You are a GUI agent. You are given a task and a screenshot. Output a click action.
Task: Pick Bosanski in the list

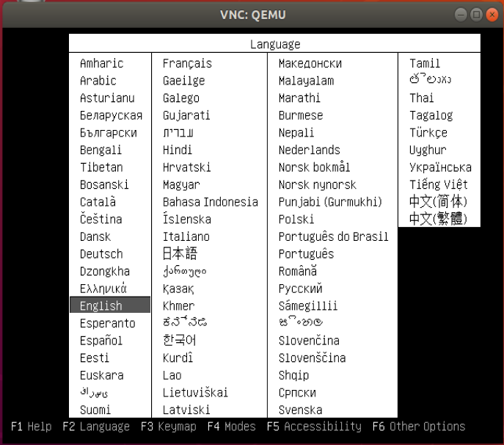(104, 185)
